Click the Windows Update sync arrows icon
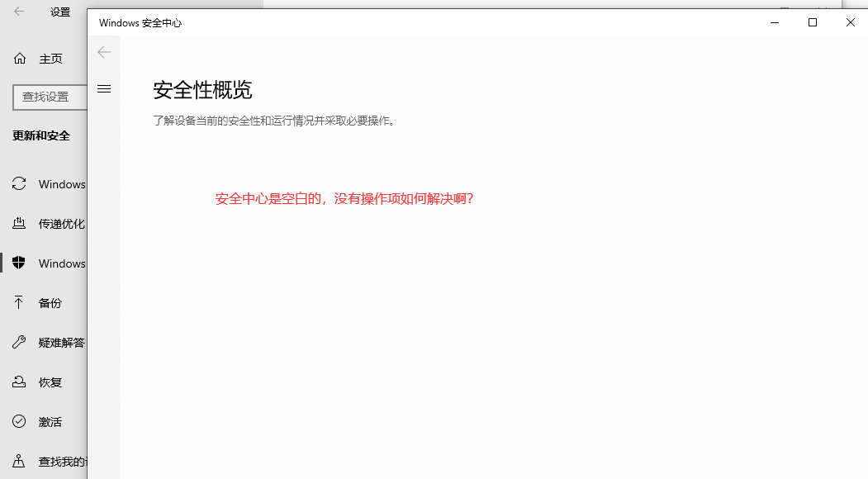This screenshot has width=868, height=479. tap(19, 184)
